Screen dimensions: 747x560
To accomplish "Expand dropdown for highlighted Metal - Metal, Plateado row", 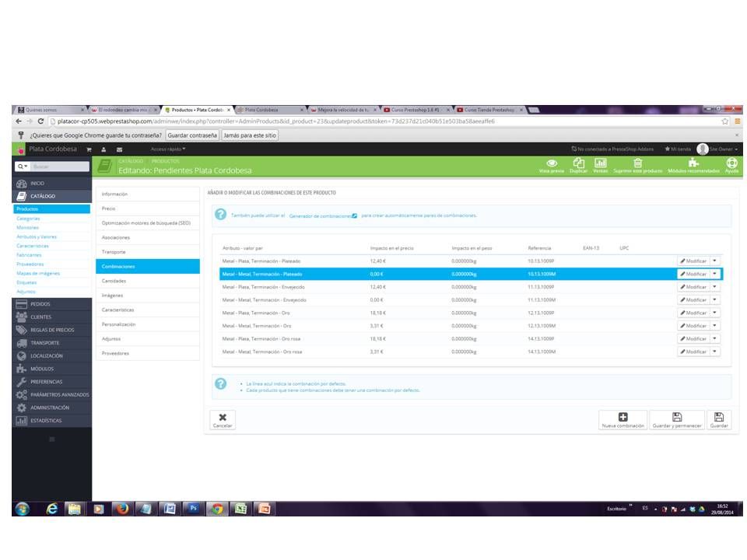I will point(714,274).
